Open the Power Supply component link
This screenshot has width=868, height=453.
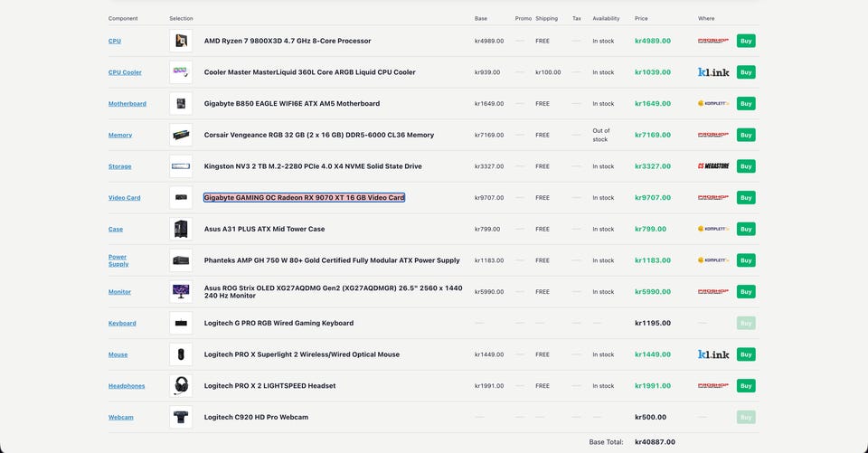pos(118,260)
